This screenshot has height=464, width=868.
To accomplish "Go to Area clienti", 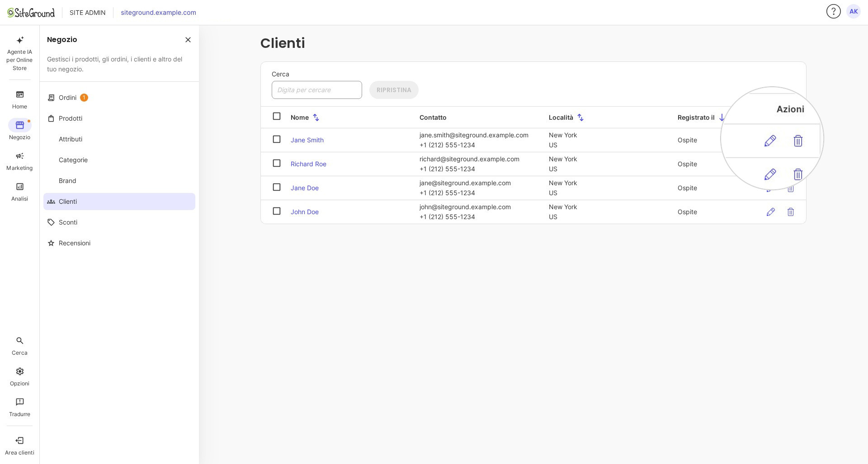I will (19, 446).
